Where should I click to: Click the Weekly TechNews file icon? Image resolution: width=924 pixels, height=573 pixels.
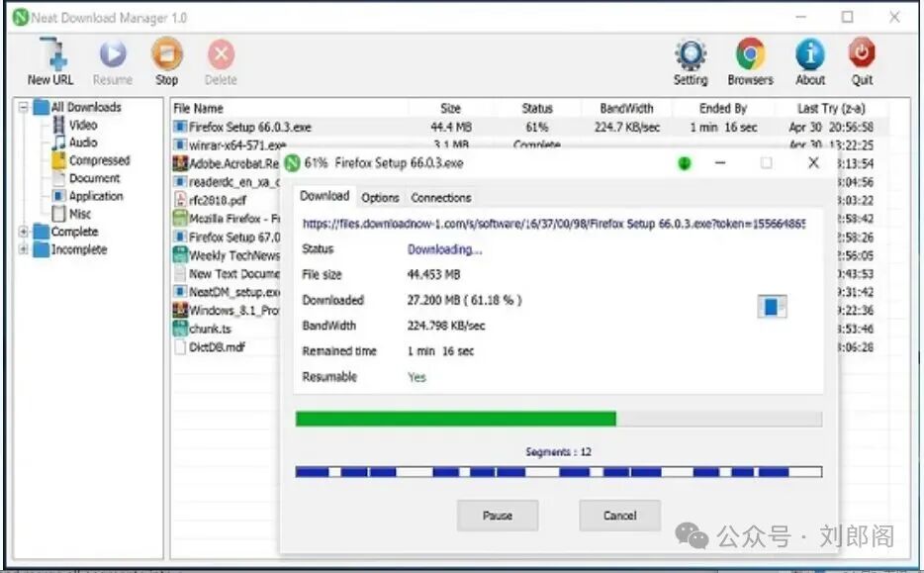pos(180,254)
